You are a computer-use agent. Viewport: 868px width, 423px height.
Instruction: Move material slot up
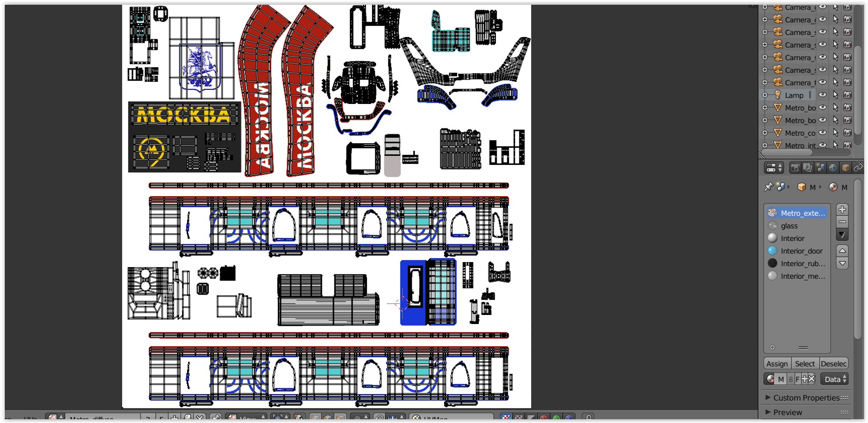[842, 250]
